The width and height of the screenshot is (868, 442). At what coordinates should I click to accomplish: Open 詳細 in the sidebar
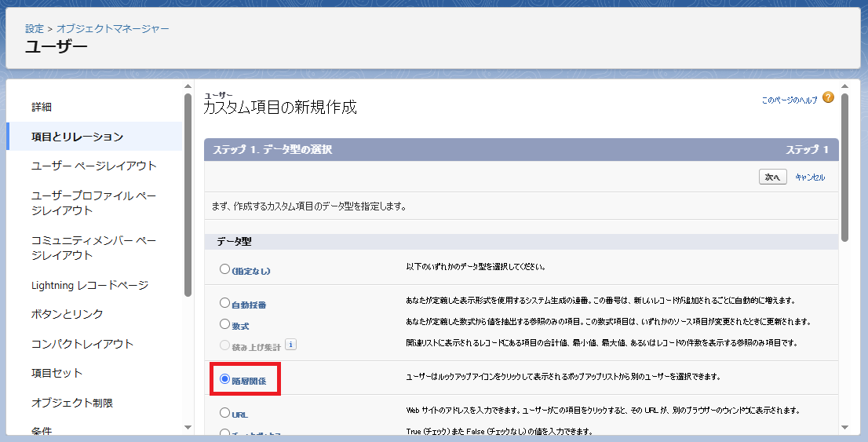coord(42,107)
